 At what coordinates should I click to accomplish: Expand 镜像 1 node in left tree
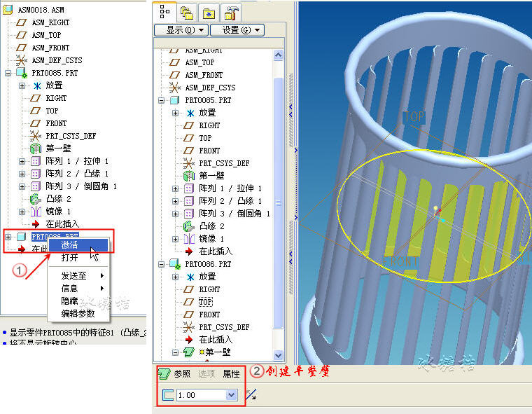click(22, 212)
